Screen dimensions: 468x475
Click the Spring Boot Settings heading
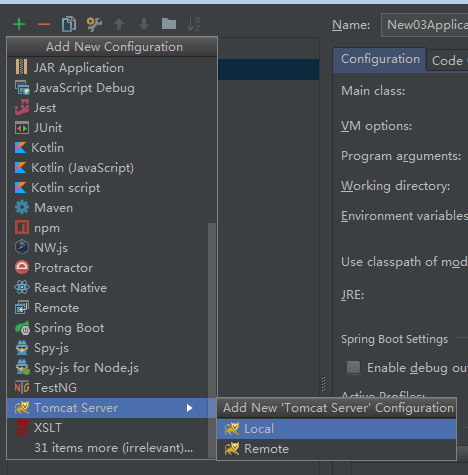click(x=394, y=339)
